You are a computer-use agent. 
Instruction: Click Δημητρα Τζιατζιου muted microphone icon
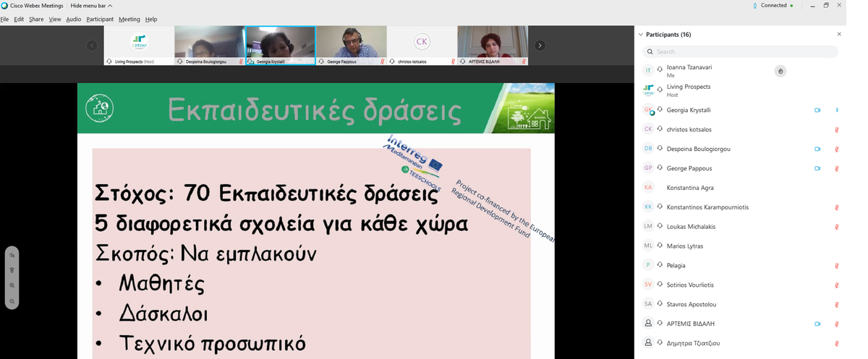[x=837, y=343]
